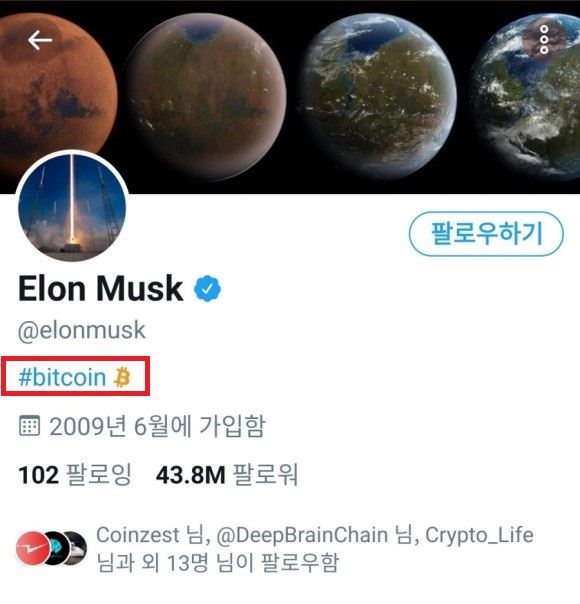Image resolution: width=580 pixels, height=604 pixels.
Task: Open the Crypto_Life mutual follower link
Action: tap(479, 535)
